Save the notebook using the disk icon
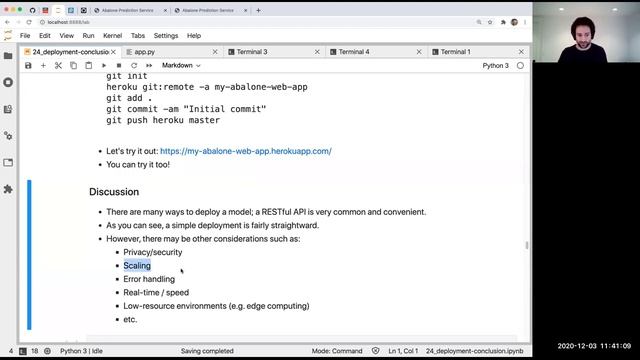Viewport: 640px width, 360px height. [x=28, y=65]
